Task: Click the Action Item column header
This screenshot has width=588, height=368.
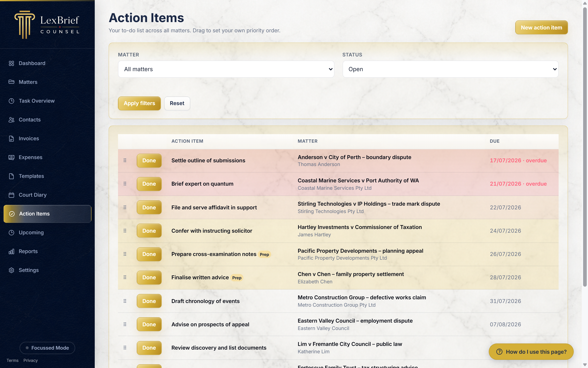Action: coord(187,141)
